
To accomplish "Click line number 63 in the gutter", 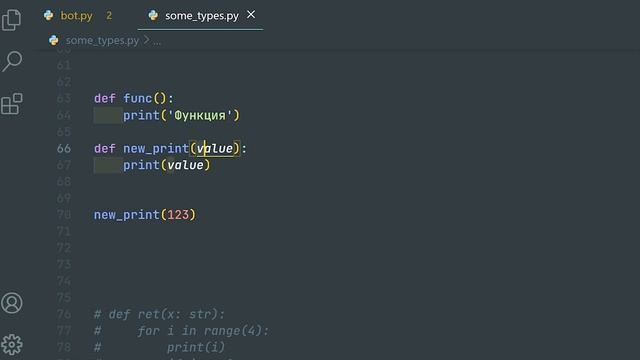I will (64, 98).
